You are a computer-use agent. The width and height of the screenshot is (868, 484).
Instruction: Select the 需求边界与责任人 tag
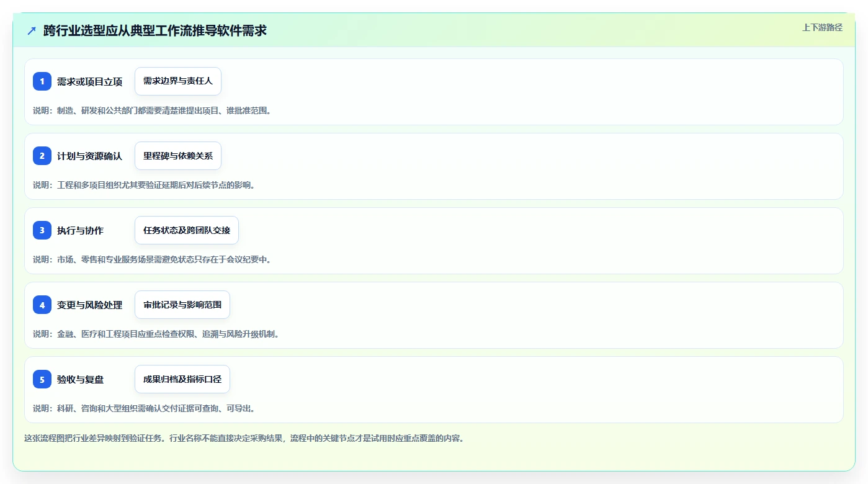click(178, 81)
